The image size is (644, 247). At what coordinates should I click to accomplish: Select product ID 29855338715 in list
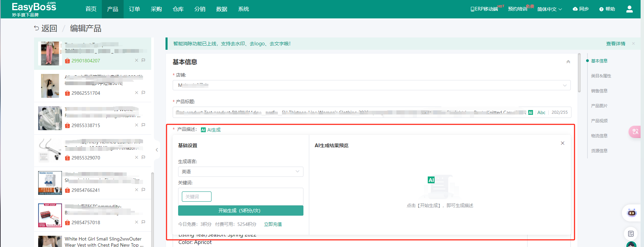86,125
